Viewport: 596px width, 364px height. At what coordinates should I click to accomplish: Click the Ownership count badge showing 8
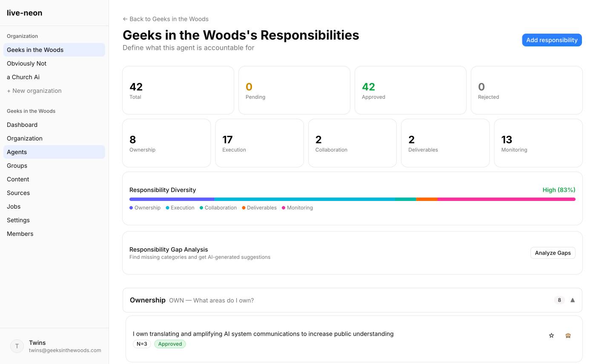pyautogui.click(x=559, y=300)
